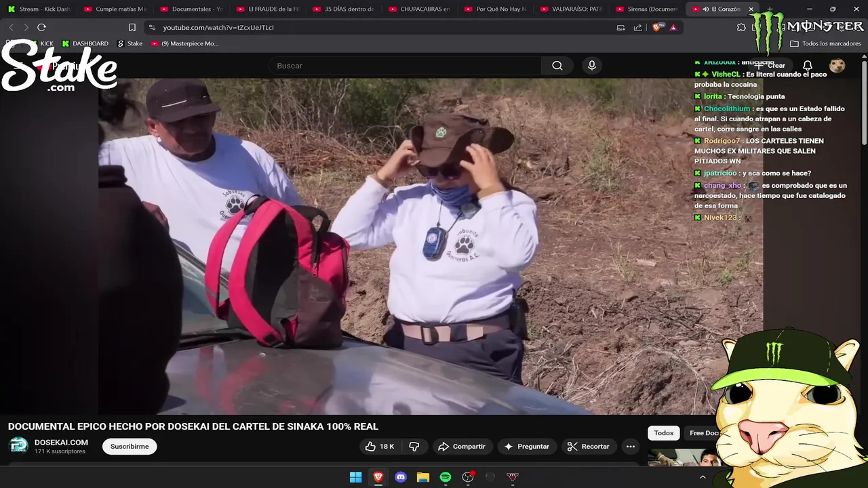Bookmark this page icon
The height and width of the screenshot is (488, 868).
[x=132, y=27]
